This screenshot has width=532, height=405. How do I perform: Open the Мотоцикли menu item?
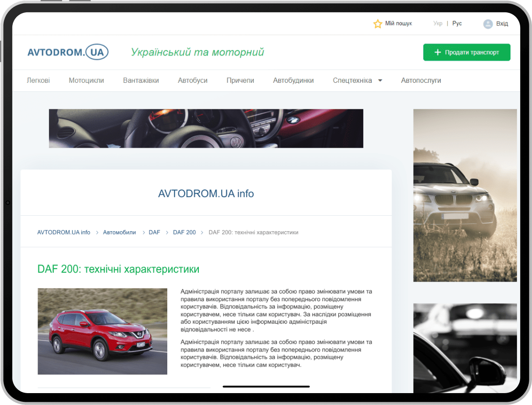click(86, 80)
